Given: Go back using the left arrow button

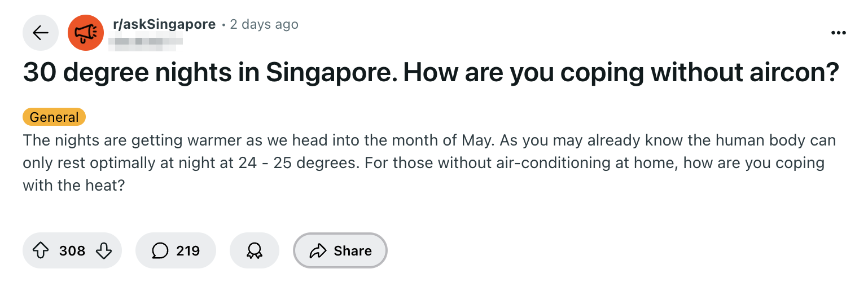Looking at the screenshot, I should [x=41, y=33].
